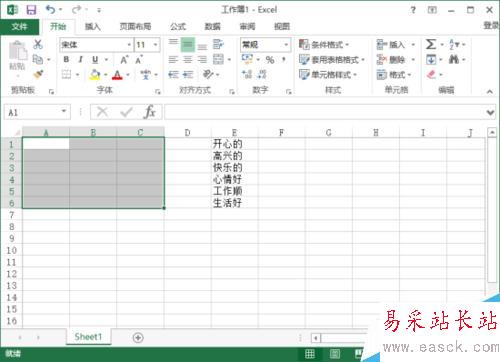This screenshot has height=362, width=500.
Task: Apply cell borders icon
Action: 67,74
